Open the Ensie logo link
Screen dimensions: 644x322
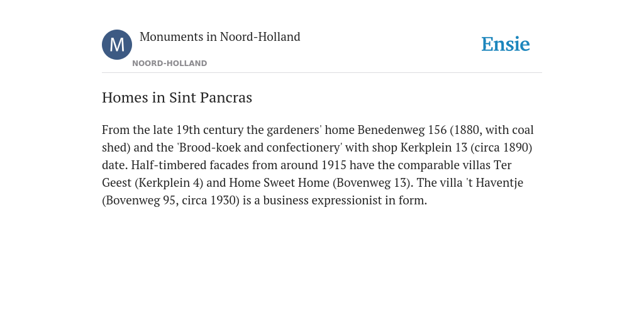point(506,44)
